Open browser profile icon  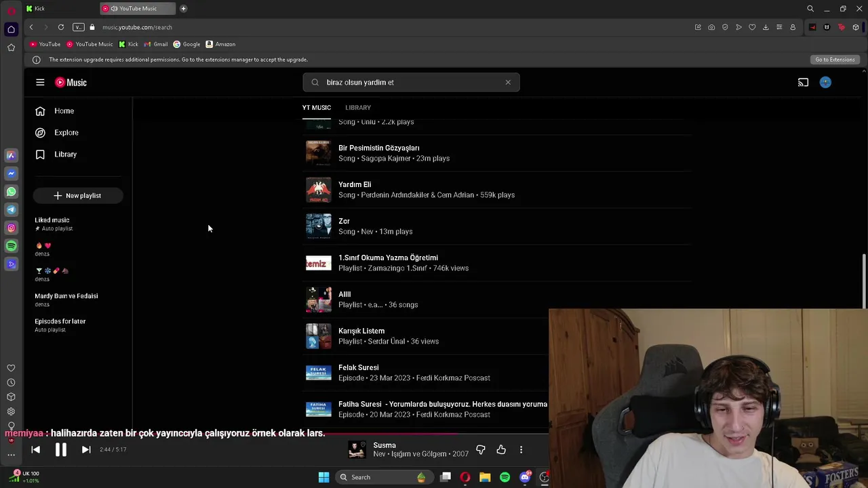click(x=793, y=27)
